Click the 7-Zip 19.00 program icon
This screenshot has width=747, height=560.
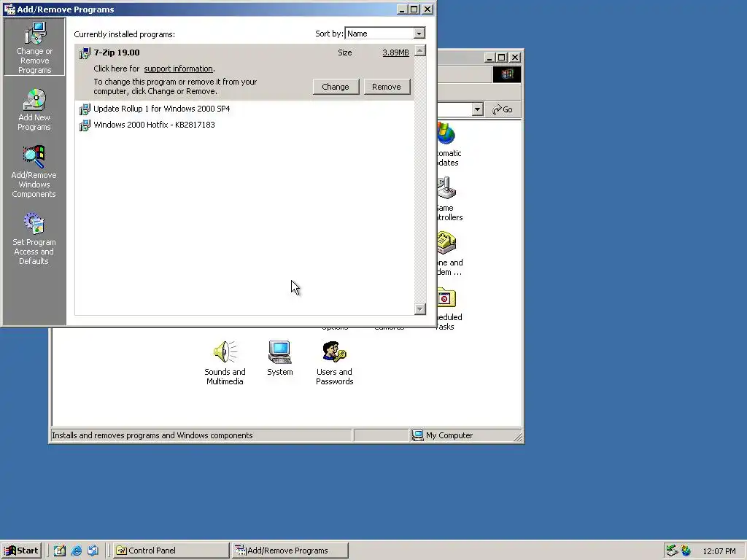85,52
